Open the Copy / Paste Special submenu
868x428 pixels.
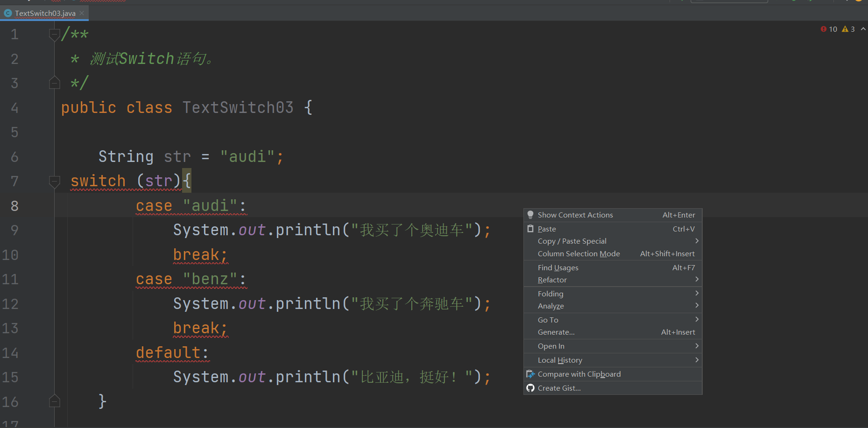click(x=613, y=241)
